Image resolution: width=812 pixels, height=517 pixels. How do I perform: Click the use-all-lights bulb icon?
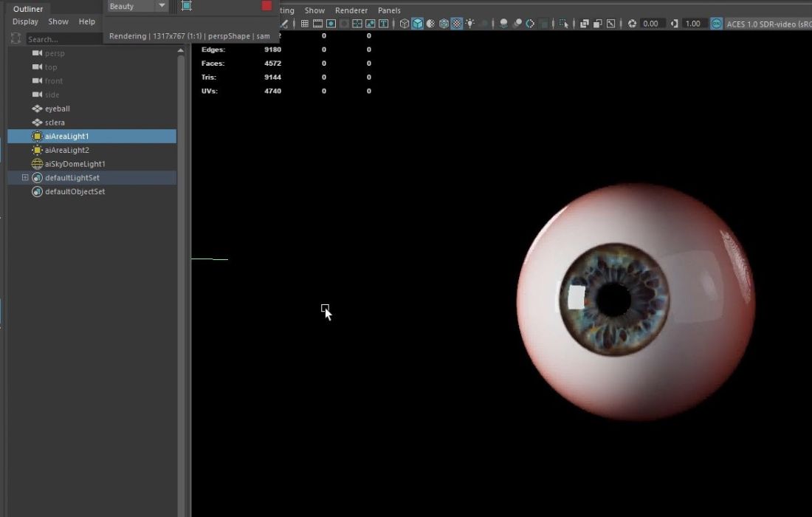(470, 24)
